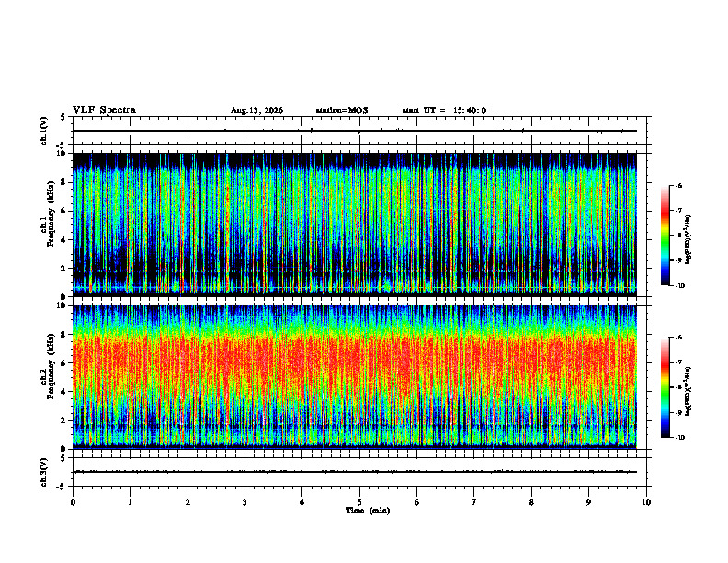
Task: Click the ch.3 voltage waveform trace
Action: coord(355,472)
